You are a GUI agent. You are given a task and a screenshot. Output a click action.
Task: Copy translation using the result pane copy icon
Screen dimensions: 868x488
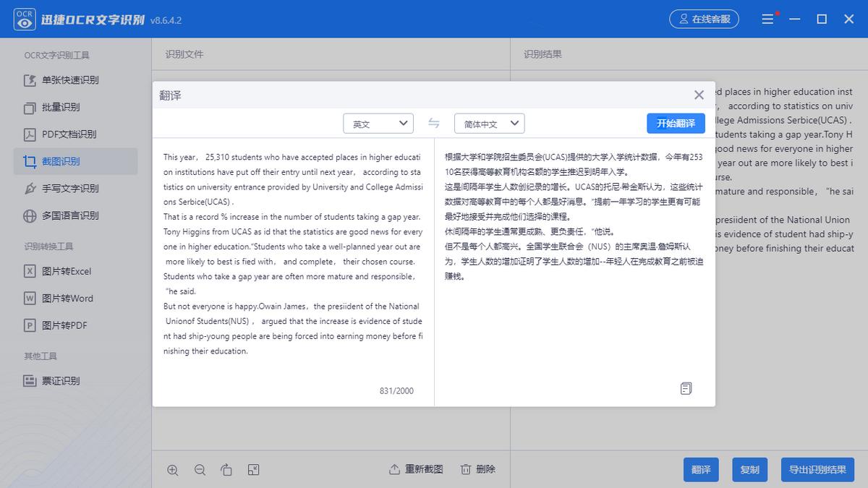pos(685,389)
